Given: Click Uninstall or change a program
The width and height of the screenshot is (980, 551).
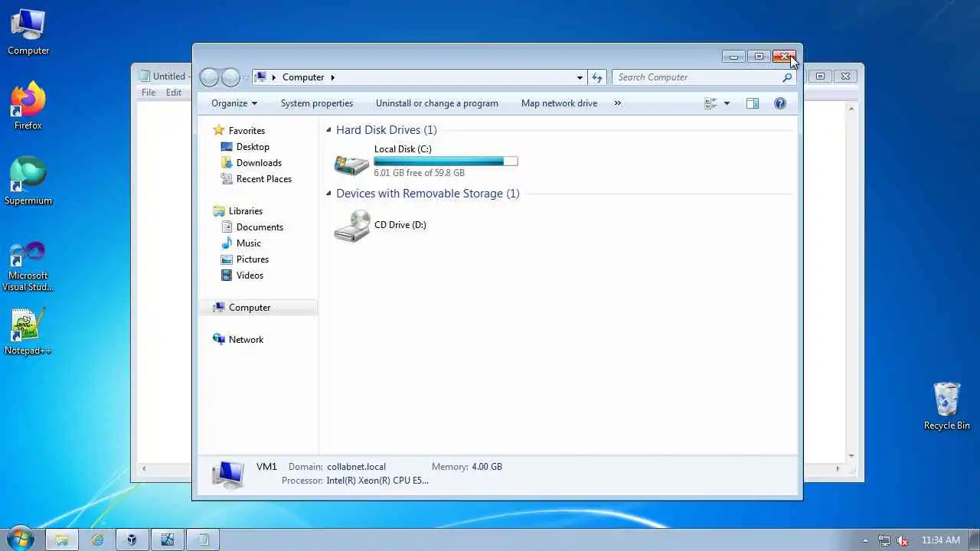Looking at the screenshot, I should pyautogui.click(x=437, y=103).
